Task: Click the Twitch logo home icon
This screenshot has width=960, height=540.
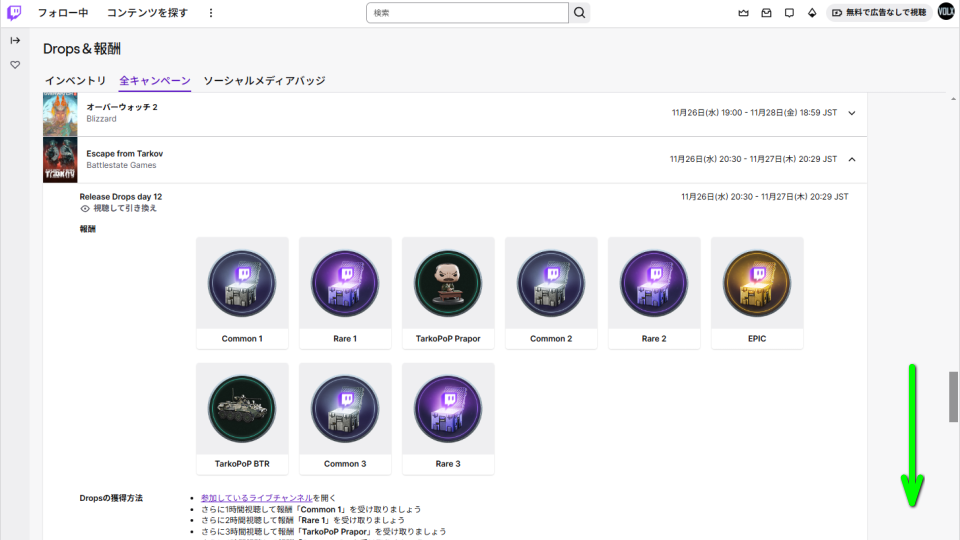Action: tap(14, 13)
